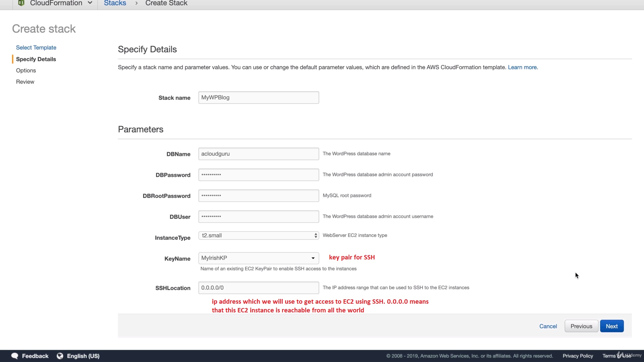
Task: Click the Cancel link
Action: coord(548,326)
